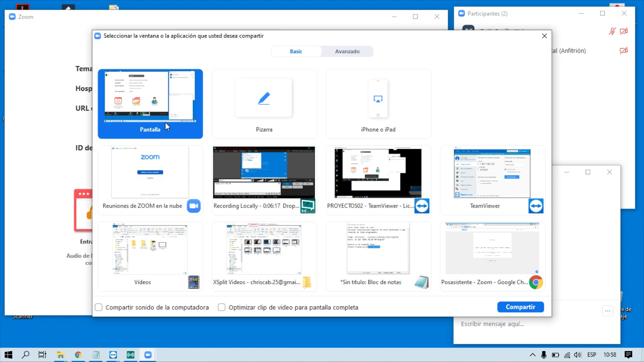
Task: Open the Windows notification center
Action: pos(628,355)
